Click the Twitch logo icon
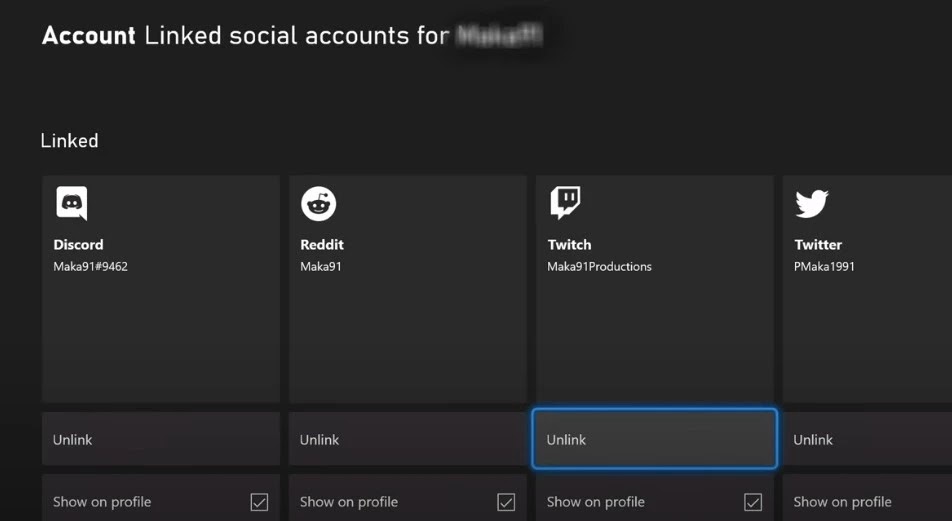Viewport: 952px width, 521px height. pos(565,203)
